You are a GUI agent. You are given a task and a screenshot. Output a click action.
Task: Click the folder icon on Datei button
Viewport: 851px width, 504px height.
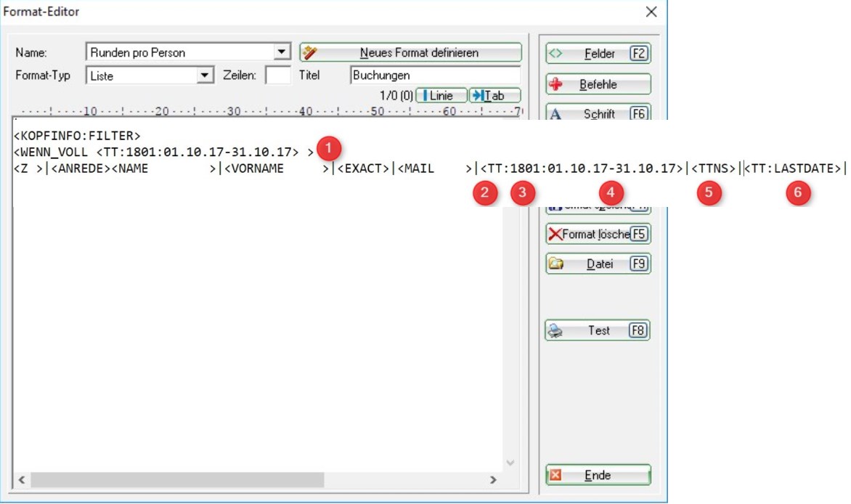pos(555,264)
